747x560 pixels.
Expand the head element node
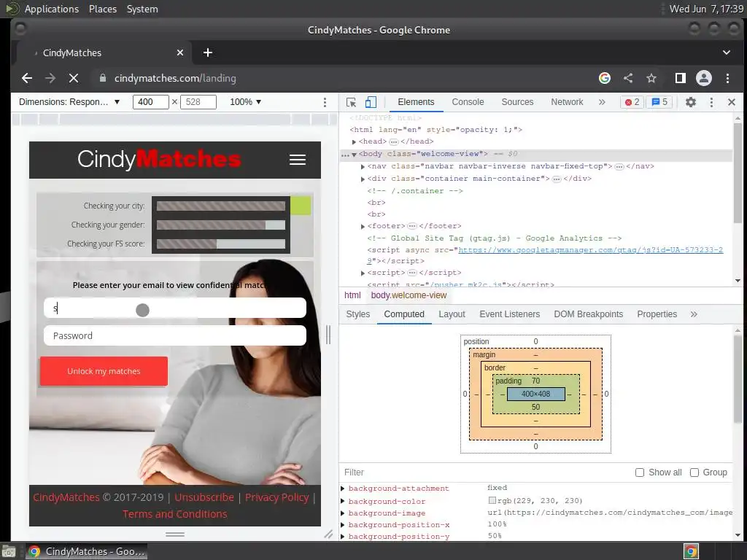coord(354,142)
